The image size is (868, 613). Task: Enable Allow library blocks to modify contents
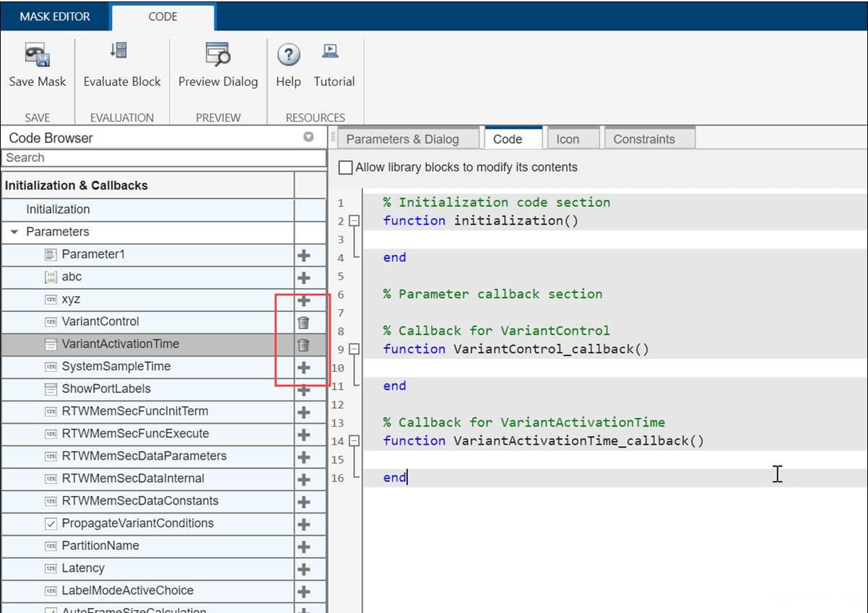pyautogui.click(x=346, y=167)
